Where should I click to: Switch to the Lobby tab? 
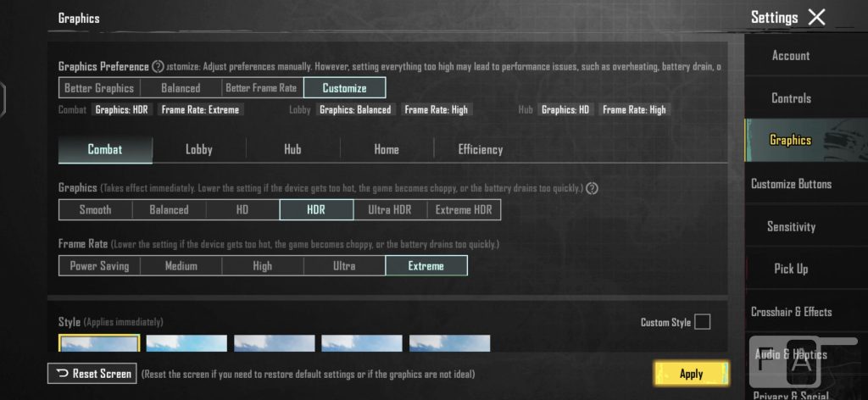199,150
